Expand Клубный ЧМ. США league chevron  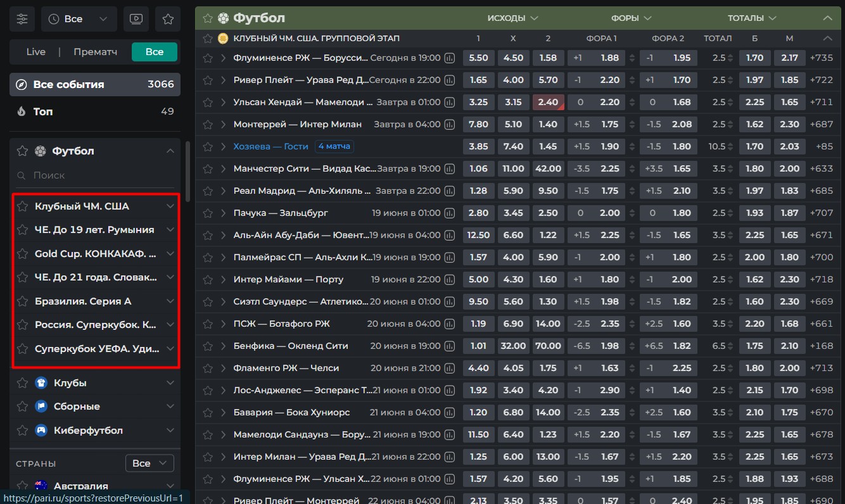click(170, 206)
